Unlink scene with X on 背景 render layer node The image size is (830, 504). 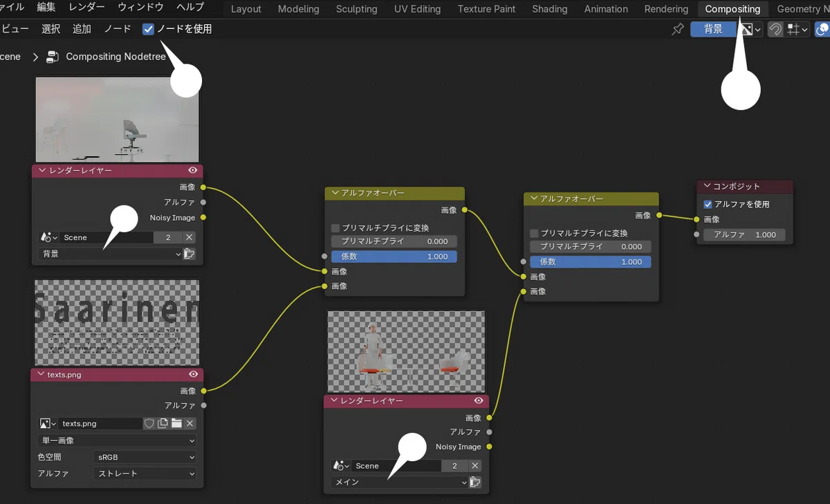[x=190, y=237]
